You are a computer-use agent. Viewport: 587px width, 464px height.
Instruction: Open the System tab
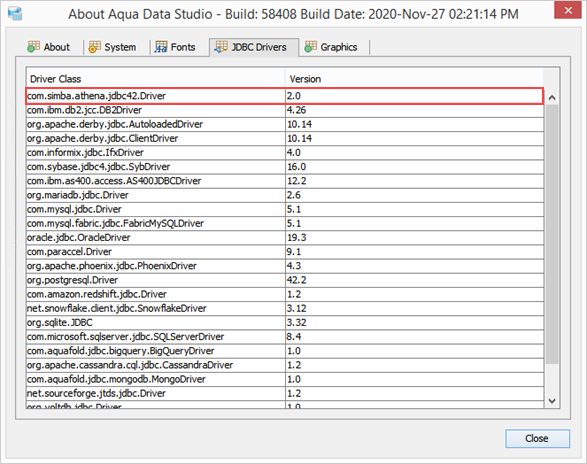tap(112, 47)
